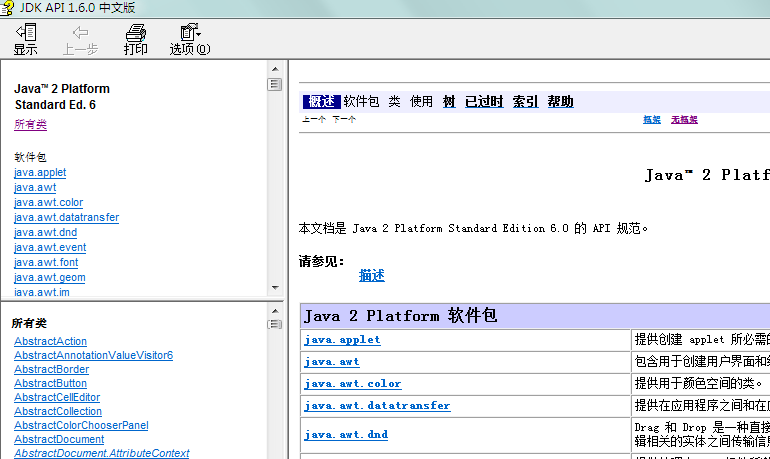The width and height of the screenshot is (770, 459).
Task: Click the 框架 link
Action: [x=652, y=119]
